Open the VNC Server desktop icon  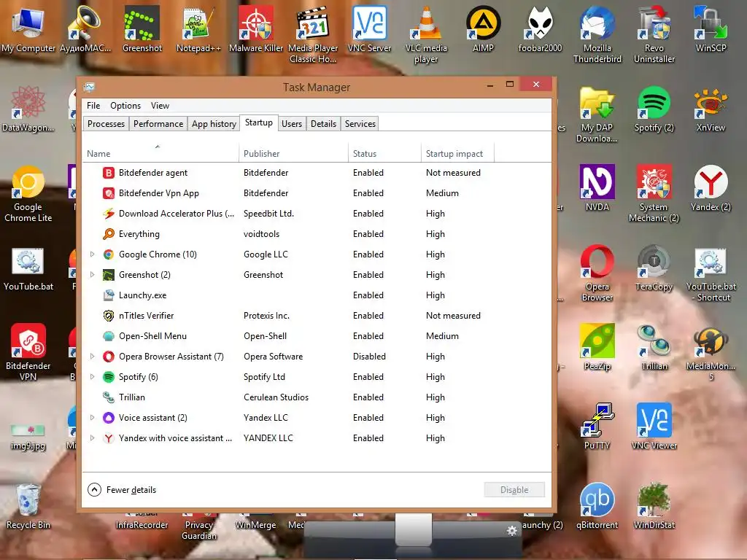[x=369, y=29]
